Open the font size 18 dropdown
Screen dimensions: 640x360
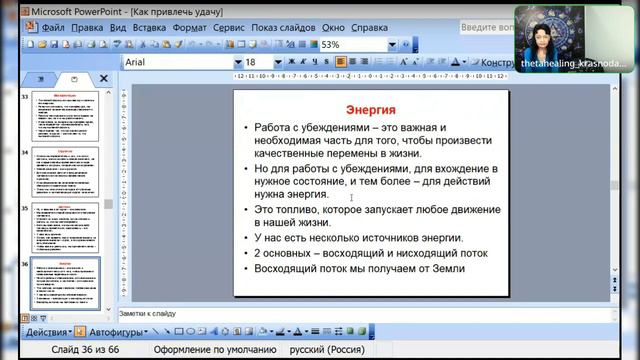click(278, 62)
